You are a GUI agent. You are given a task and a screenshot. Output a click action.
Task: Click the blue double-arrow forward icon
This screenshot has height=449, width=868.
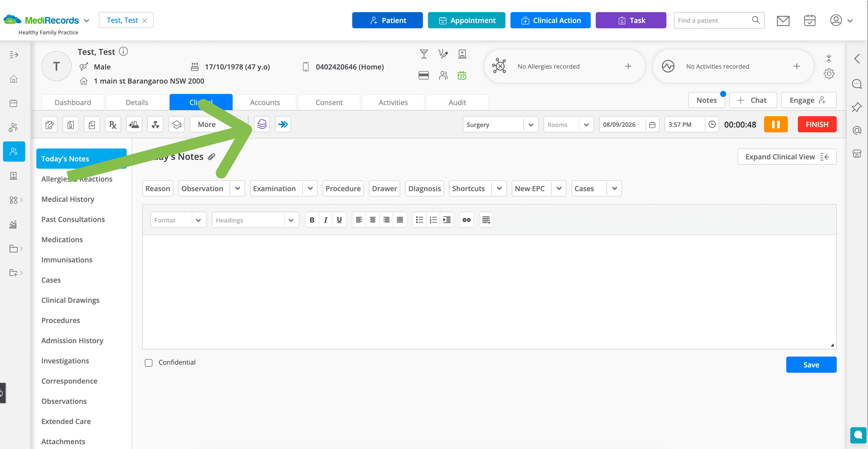[x=283, y=124]
